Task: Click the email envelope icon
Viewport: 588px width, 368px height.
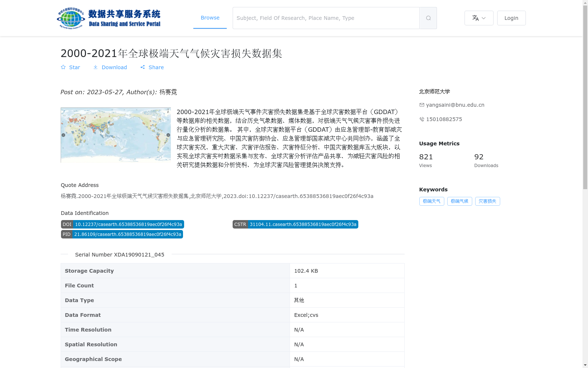Action: click(x=422, y=105)
